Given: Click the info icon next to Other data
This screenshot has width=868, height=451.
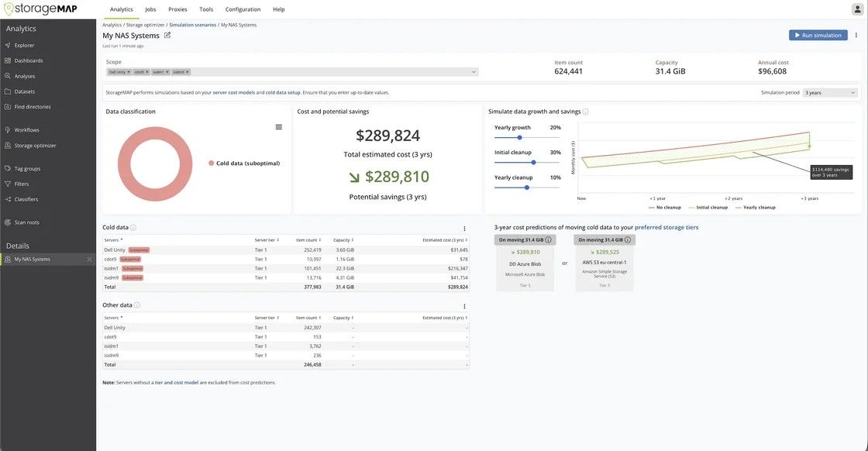Looking at the screenshot, I should (x=137, y=305).
